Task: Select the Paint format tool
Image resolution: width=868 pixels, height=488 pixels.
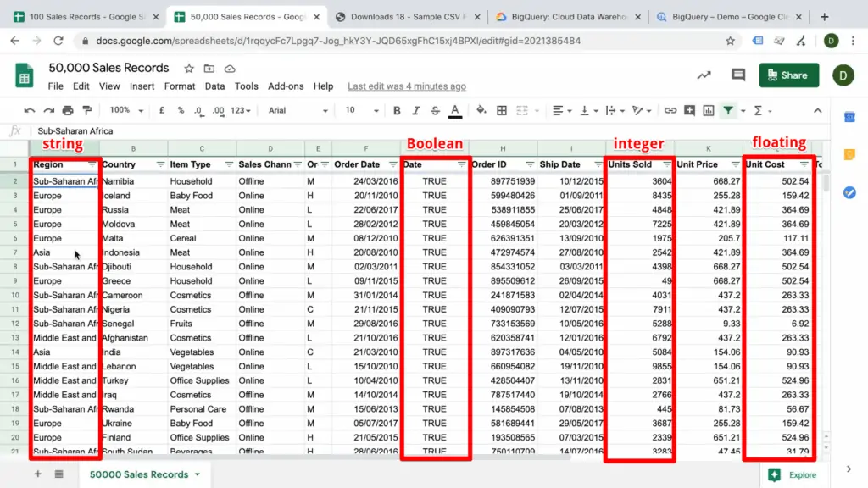Action: [x=87, y=110]
